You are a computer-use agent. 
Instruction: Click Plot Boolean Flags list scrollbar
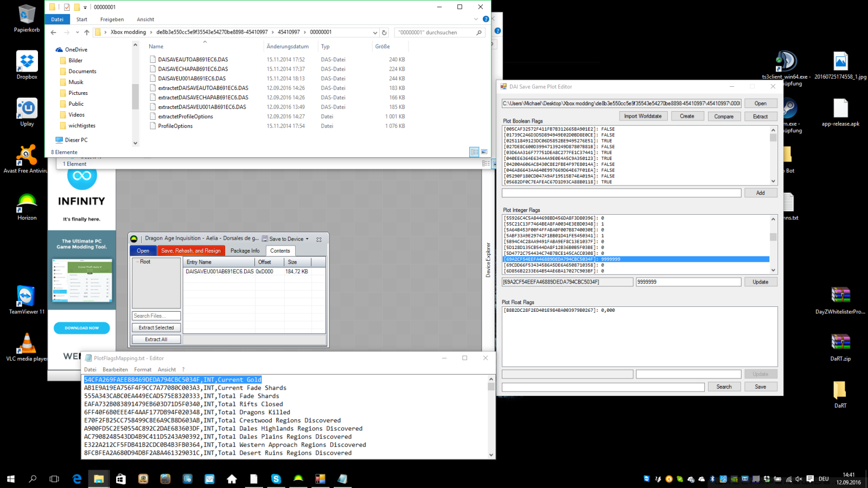773,156
